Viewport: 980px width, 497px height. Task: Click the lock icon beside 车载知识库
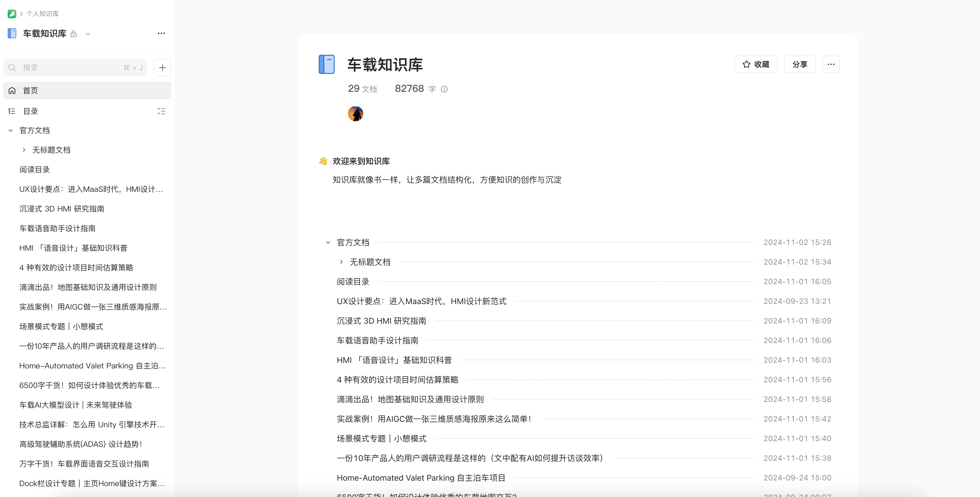(74, 34)
